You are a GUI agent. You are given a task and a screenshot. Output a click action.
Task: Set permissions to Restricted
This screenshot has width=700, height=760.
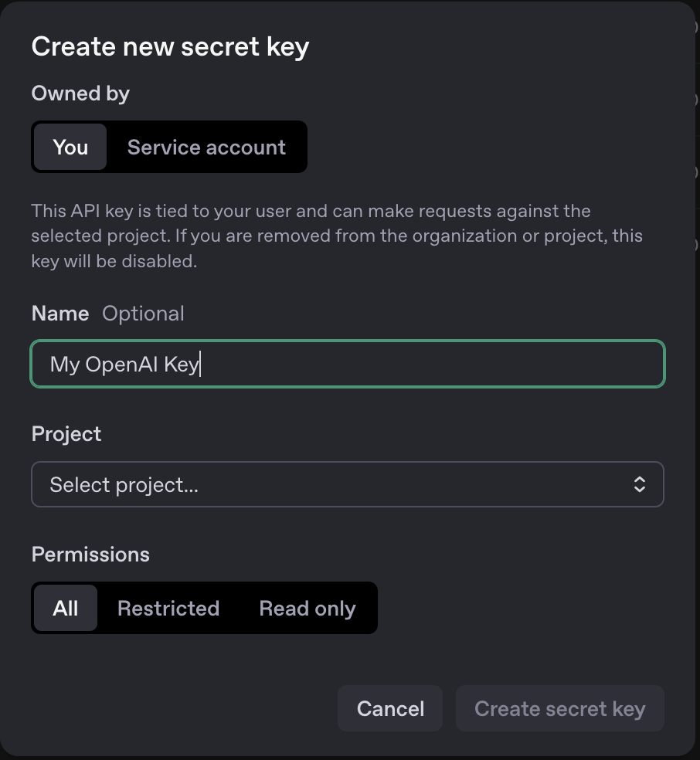click(x=168, y=608)
